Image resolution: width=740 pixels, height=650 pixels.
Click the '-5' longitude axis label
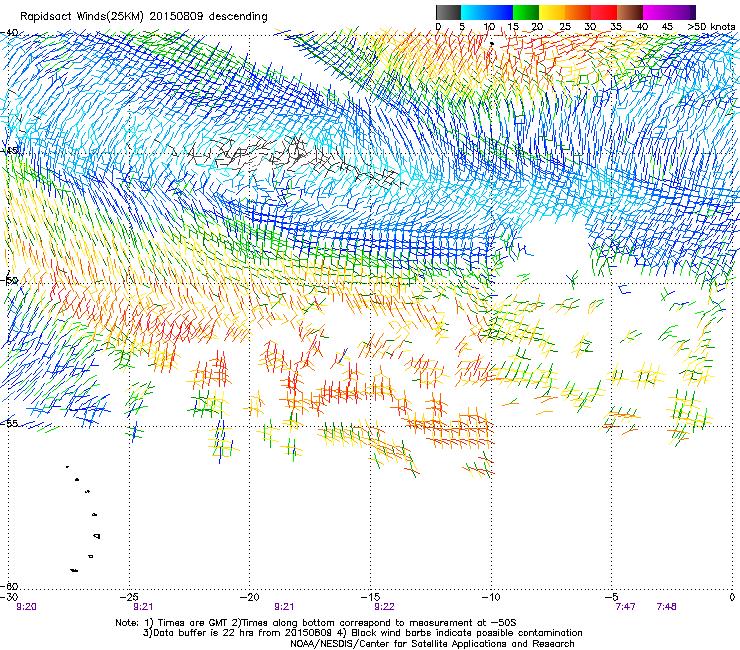click(x=612, y=597)
